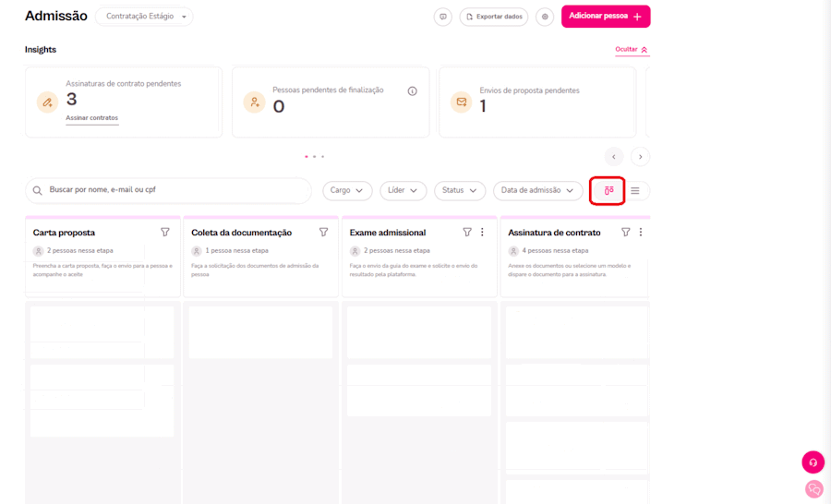Click Assinaturas de contrato pendentes card
This screenshot has width=831, height=504.
click(x=124, y=102)
